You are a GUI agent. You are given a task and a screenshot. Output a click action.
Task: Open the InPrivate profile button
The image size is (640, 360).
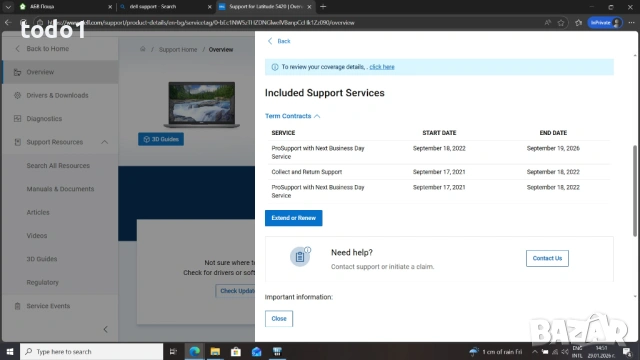(x=605, y=23)
